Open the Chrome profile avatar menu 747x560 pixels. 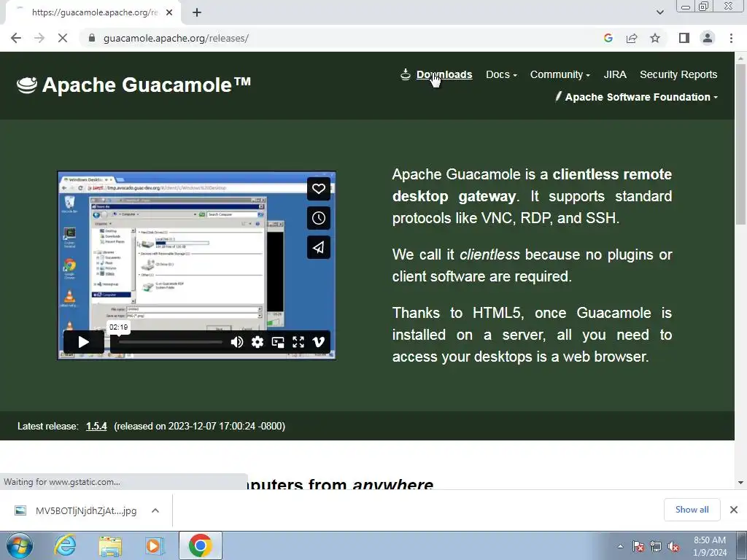pos(708,38)
